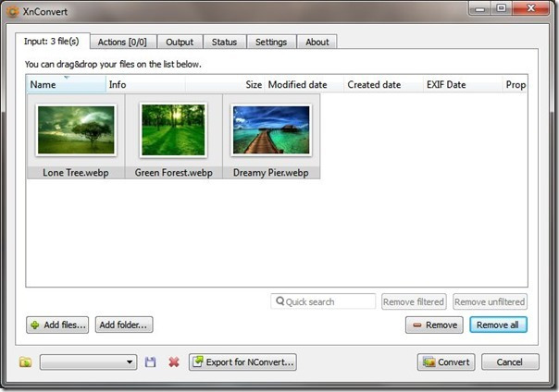Sort by Created date column header

click(383, 84)
